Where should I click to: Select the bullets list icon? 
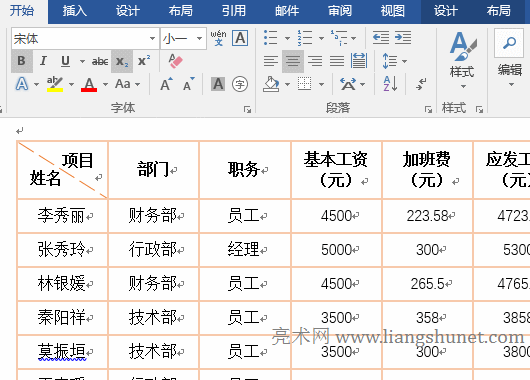coord(271,38)
